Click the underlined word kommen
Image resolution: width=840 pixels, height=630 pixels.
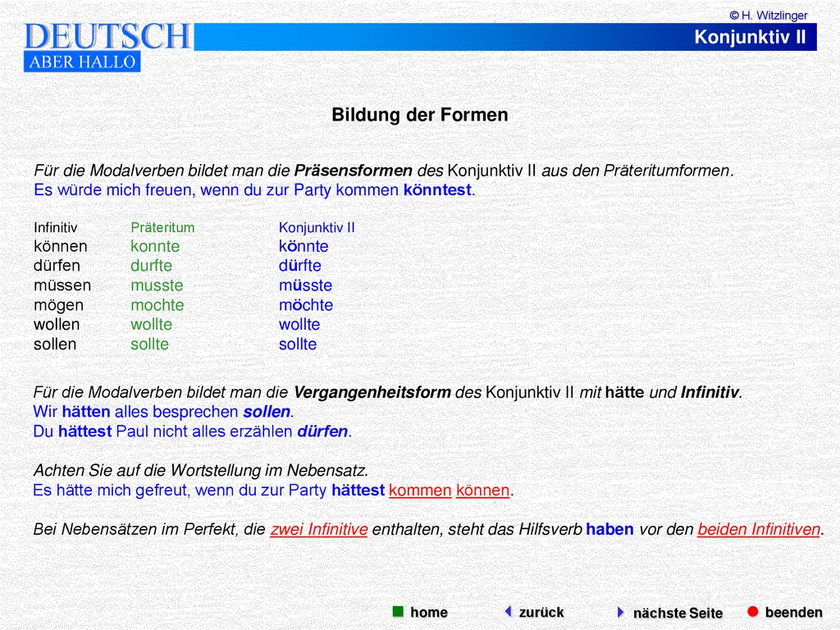[x=420, y=491]
